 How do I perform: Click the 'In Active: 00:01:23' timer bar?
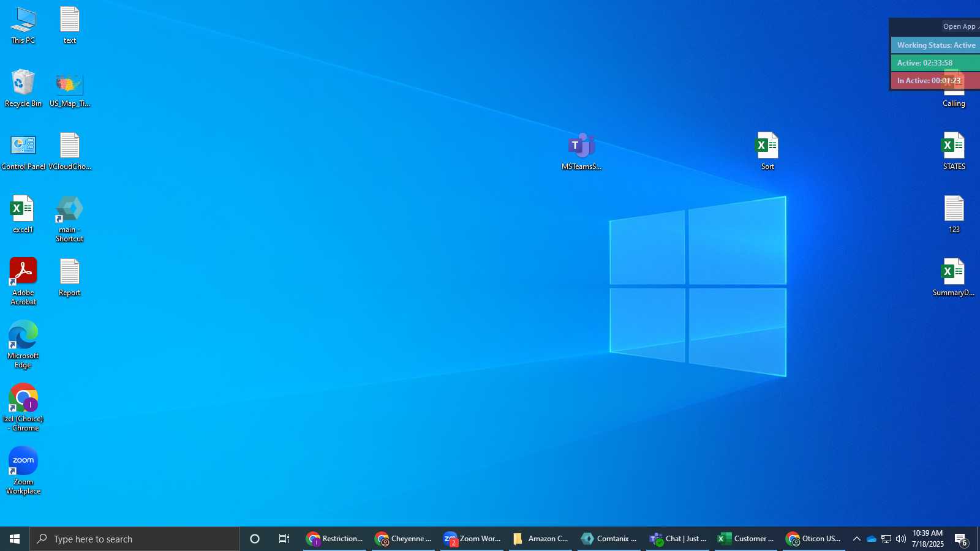coord(935,81)
